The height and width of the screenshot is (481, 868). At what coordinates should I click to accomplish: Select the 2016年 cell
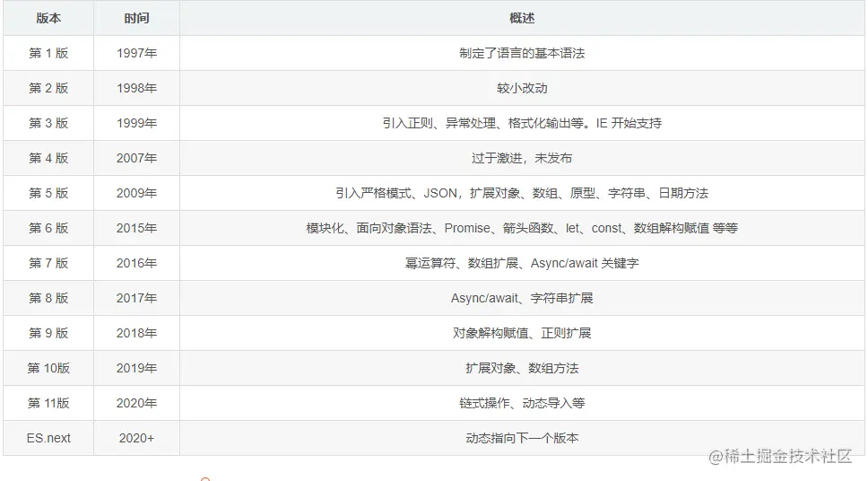(x=136, y=263)
